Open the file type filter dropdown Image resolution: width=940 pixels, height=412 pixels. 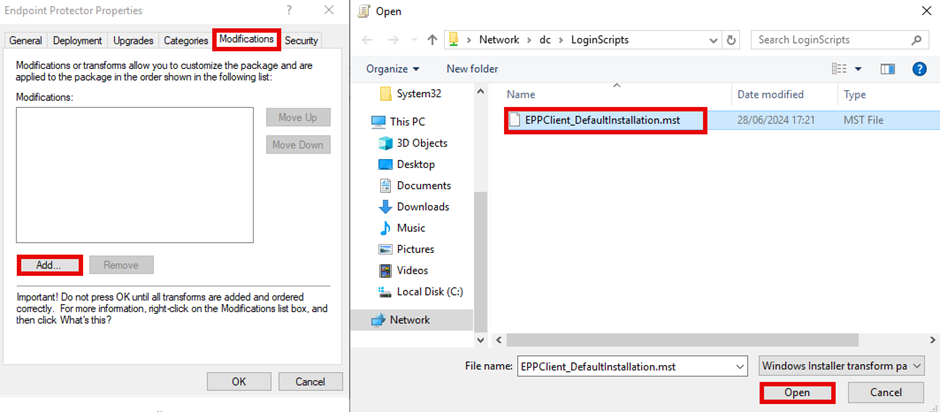[841, 366]
